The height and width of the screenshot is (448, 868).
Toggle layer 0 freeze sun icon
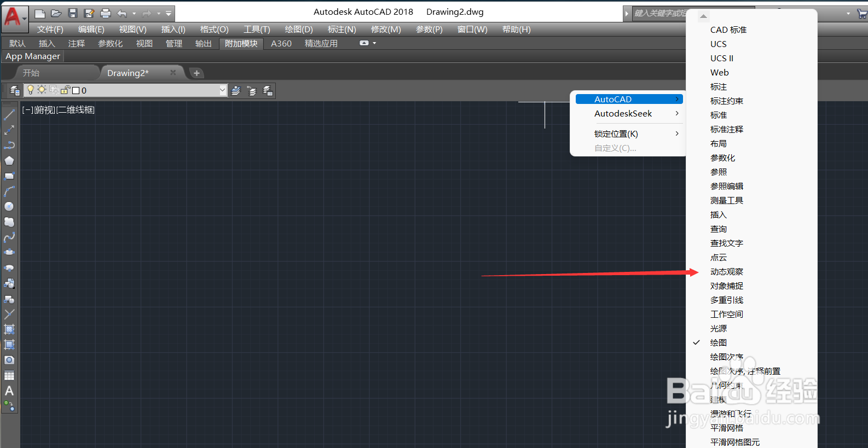coord(42,90)
